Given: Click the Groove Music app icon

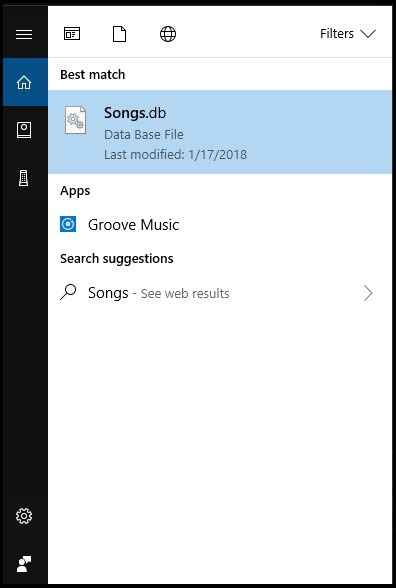Looking at the screenshot, I should pos(68,224).
